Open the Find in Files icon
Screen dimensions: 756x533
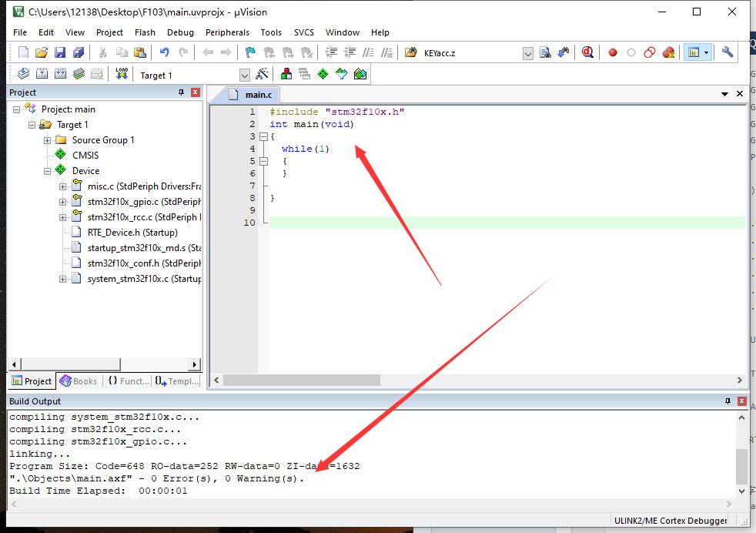[545, 52]
